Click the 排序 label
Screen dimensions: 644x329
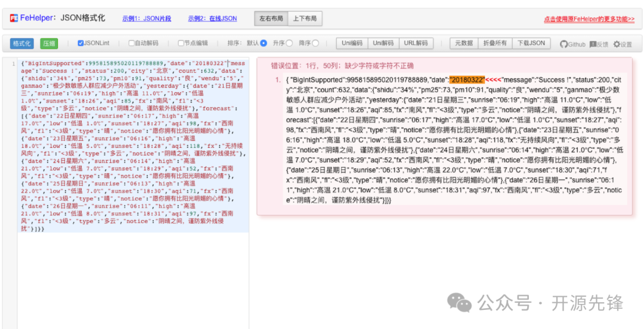click(x=234, y=43)
